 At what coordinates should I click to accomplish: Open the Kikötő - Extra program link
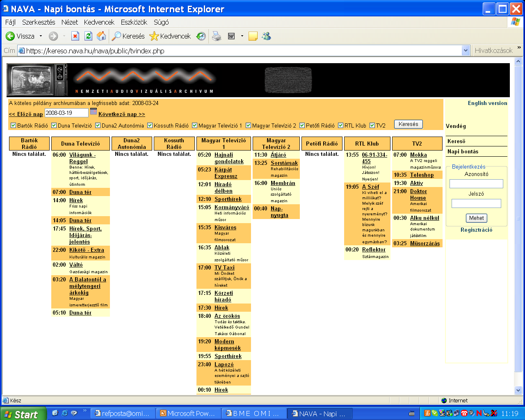click(87, 250)
